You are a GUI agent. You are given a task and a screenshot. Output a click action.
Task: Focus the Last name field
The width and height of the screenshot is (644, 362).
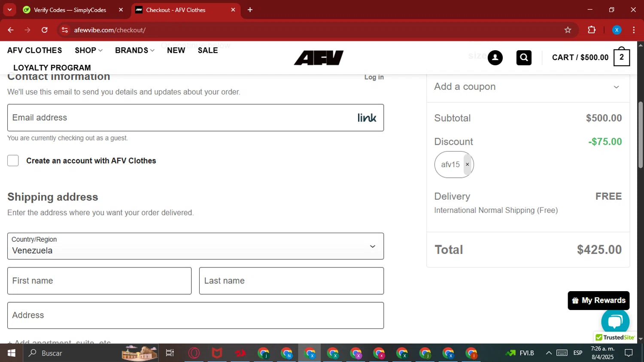click(292, 281)
